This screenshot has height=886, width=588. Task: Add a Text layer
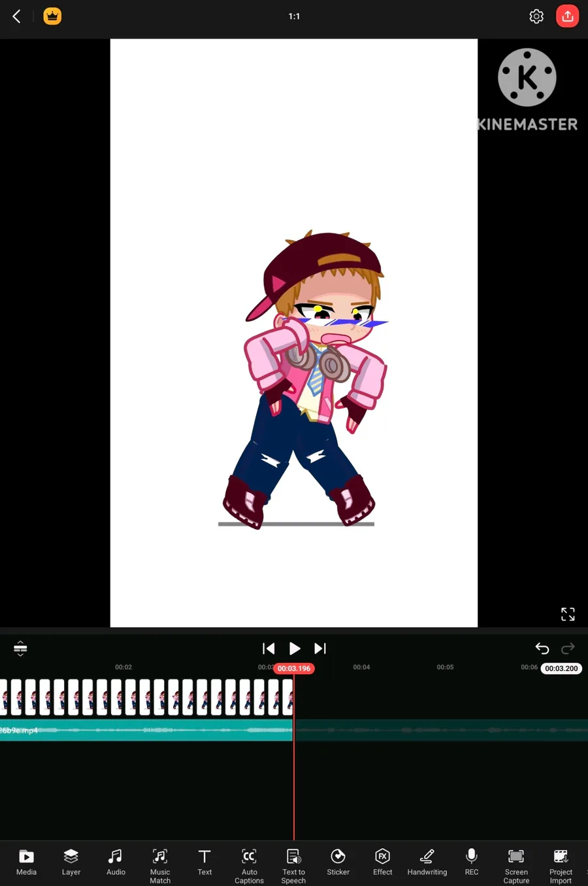[204, 862]
